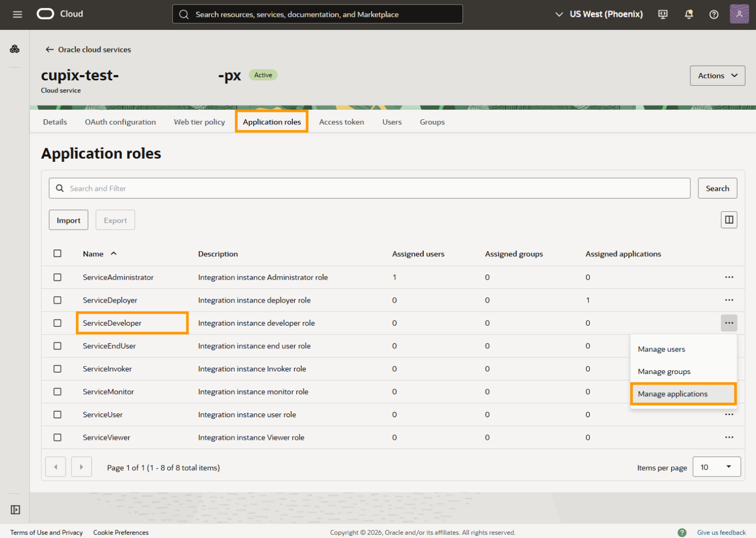
Task: Choose Manage users from the menu
Action: point(684,349)
